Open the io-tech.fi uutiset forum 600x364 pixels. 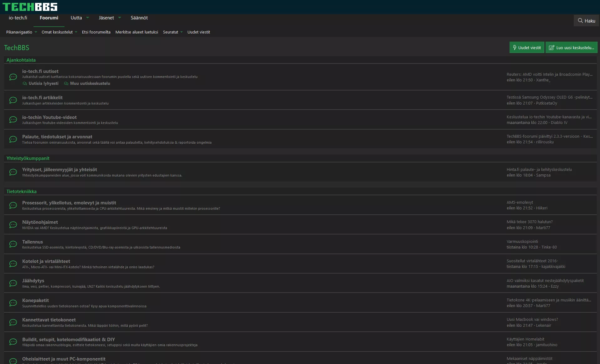click(x=40, y=71)
